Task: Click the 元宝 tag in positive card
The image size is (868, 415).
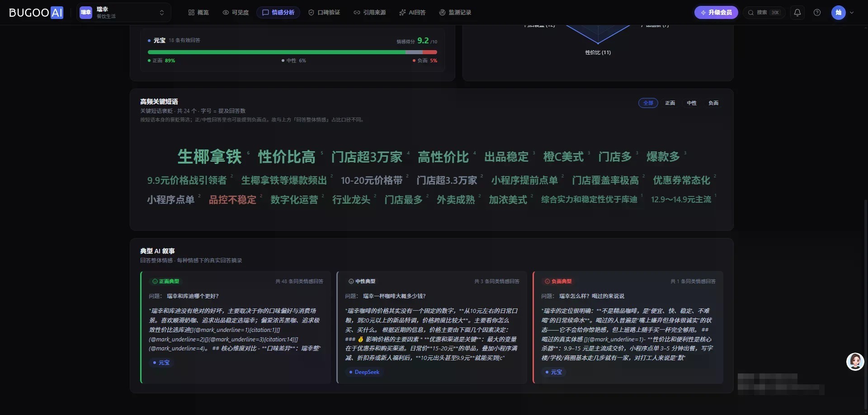Action: 161,363
